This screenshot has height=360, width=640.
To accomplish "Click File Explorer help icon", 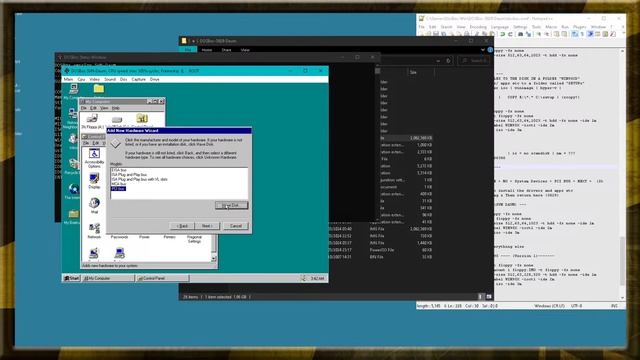I will [490, 50].
